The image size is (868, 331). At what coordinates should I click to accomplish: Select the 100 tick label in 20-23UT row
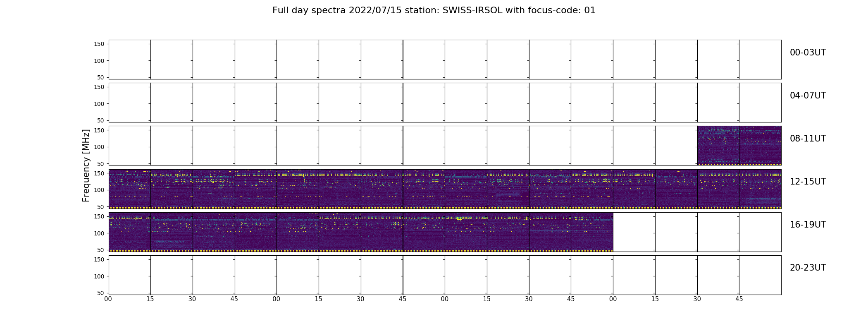(x=99, y=276)
